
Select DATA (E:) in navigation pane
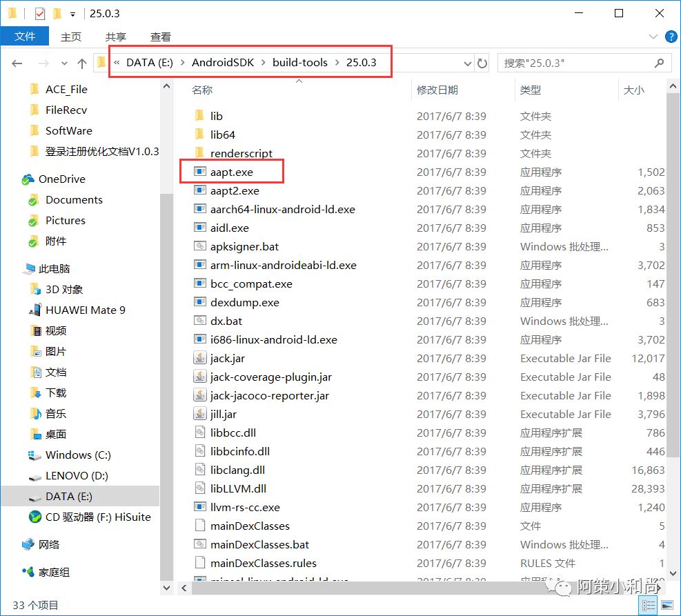(80, 496)
